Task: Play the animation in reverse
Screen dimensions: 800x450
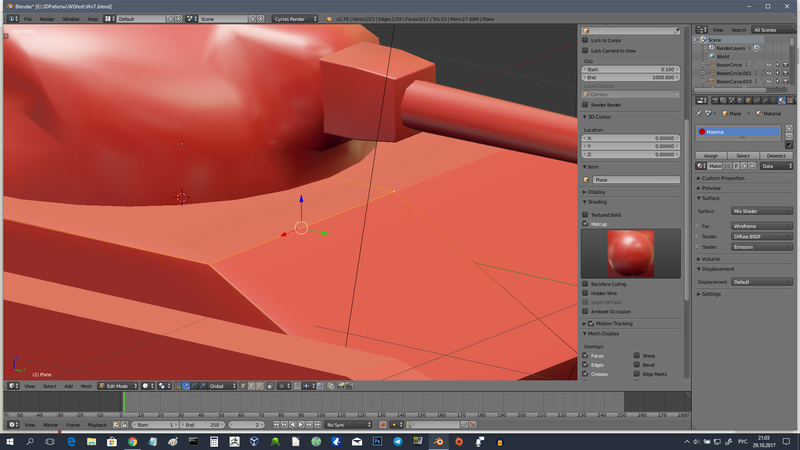Action: click(292, 424)
